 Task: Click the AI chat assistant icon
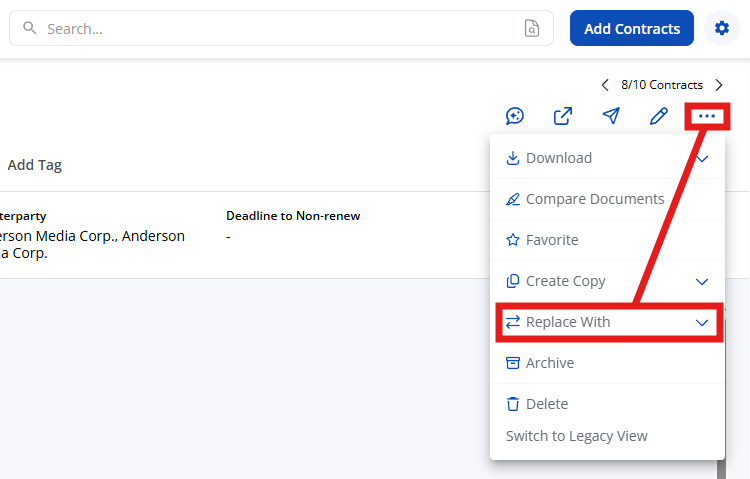click(515, 116)
